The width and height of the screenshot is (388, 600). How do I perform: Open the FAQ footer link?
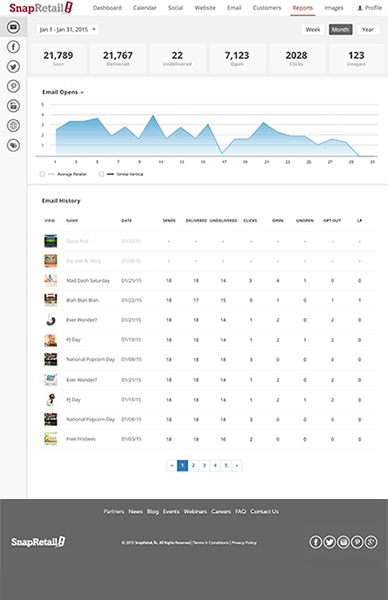240,512
